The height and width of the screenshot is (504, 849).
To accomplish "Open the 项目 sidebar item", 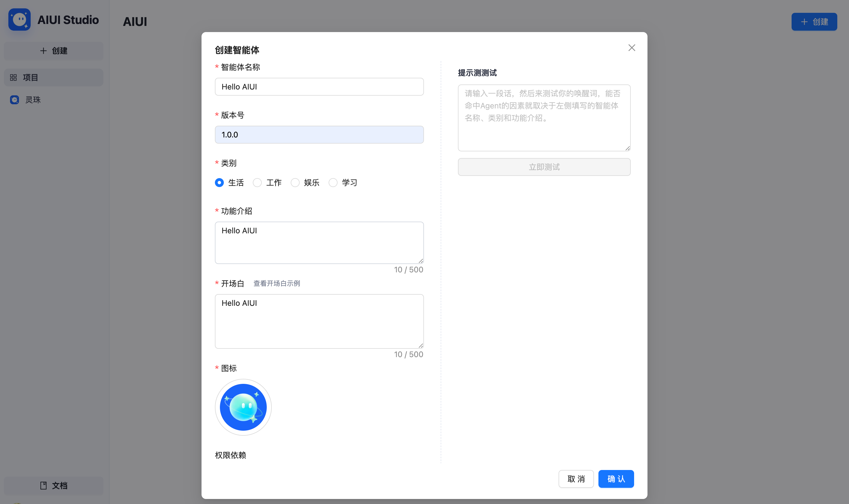I will [x=54, y=77].
